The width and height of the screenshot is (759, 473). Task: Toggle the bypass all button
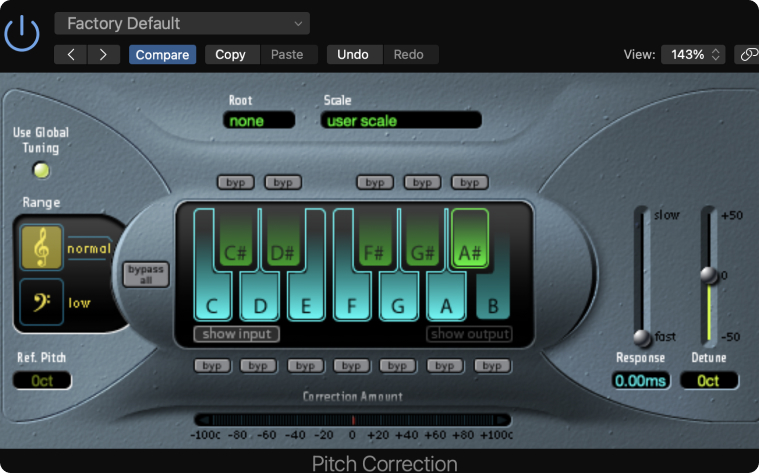coord(146,275)
